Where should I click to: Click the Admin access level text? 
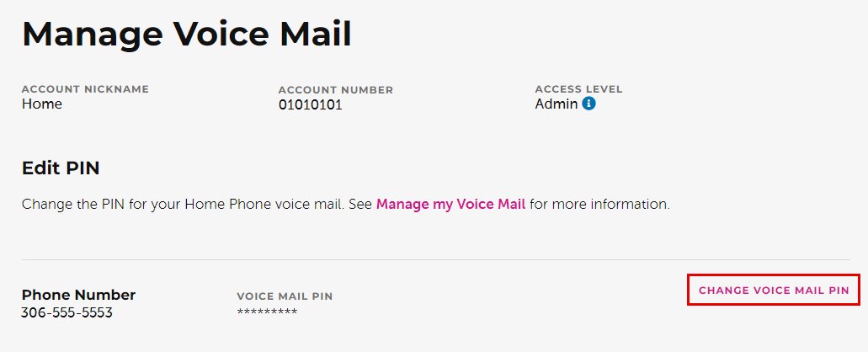(x=556, y=104)
